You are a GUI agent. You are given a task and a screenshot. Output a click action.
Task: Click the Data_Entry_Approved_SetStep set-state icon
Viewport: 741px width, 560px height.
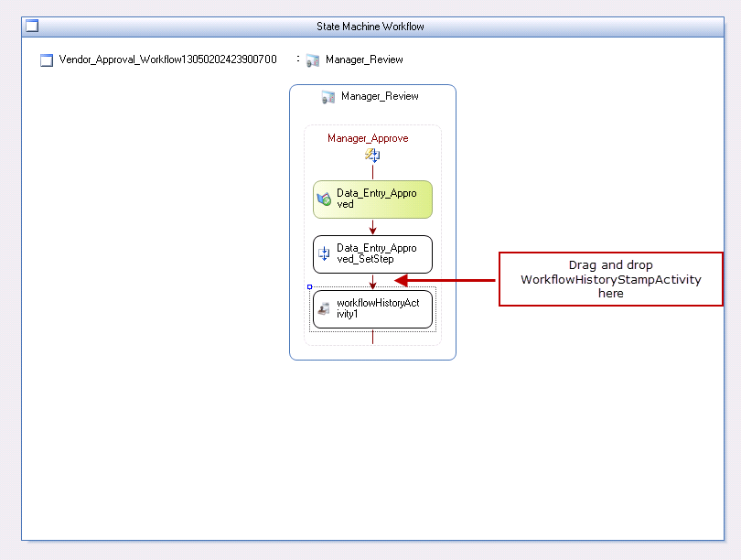(324, 253)
